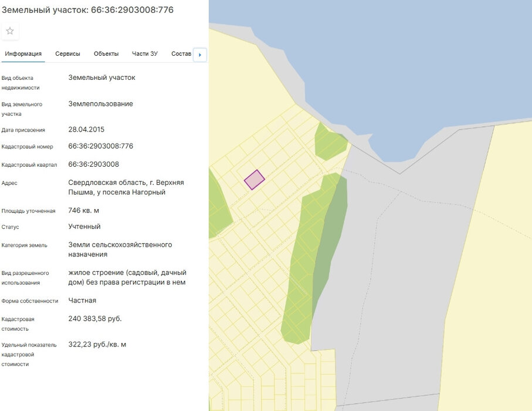The image size is (532, 411).
Task: Select the Объекты tab
Action: [106, 54]
